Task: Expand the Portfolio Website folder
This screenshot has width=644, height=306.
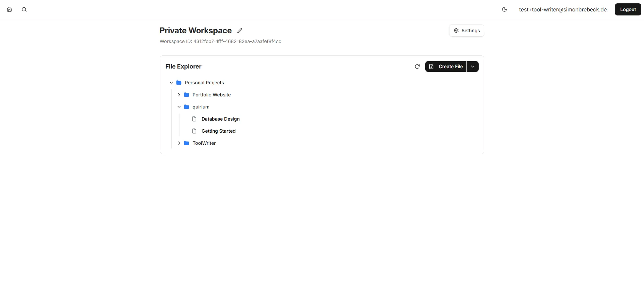Action: tap(179, 95)
